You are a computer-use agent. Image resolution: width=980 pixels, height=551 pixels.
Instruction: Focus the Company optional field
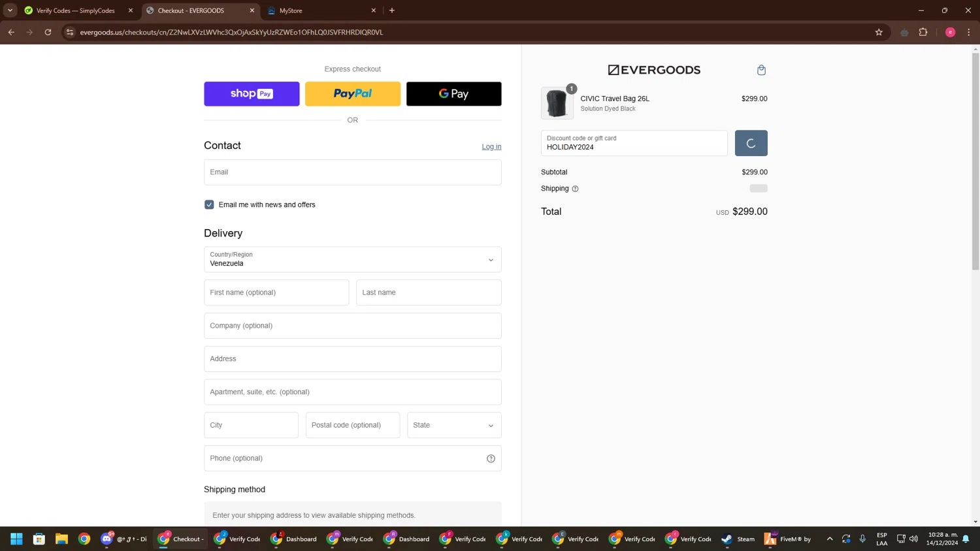(x=353, y=326)
